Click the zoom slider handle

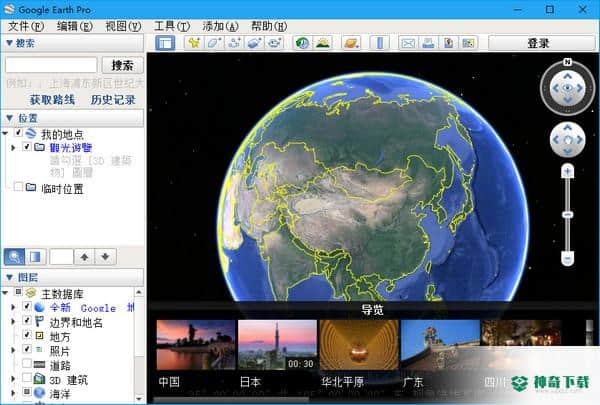[567, 215]
